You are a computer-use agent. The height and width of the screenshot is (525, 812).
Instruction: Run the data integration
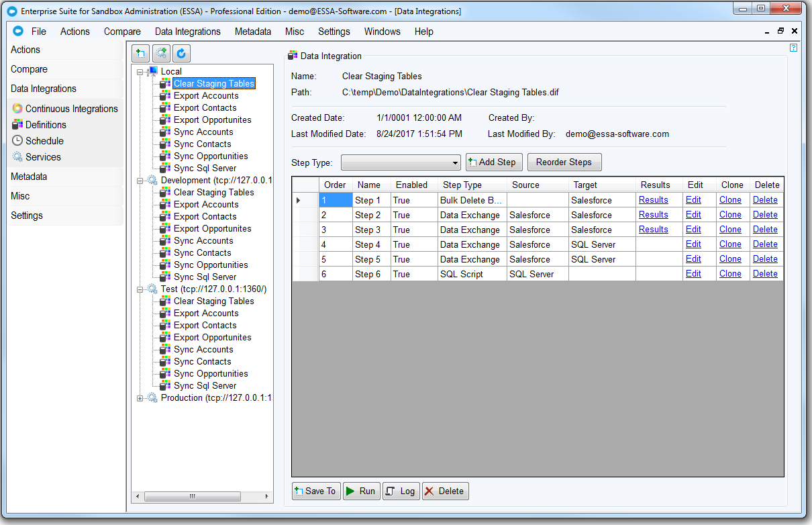tap(362, 491)
